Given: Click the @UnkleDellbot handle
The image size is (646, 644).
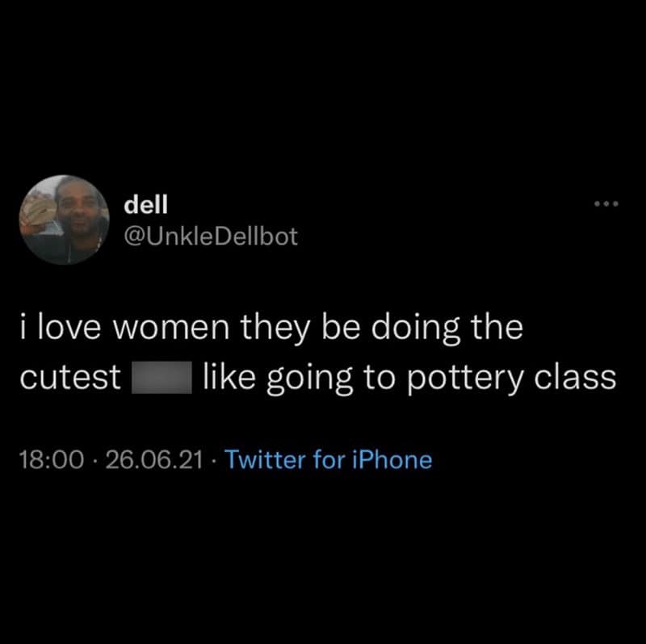Looking at the screenshot, I should [x=210, y=236].
